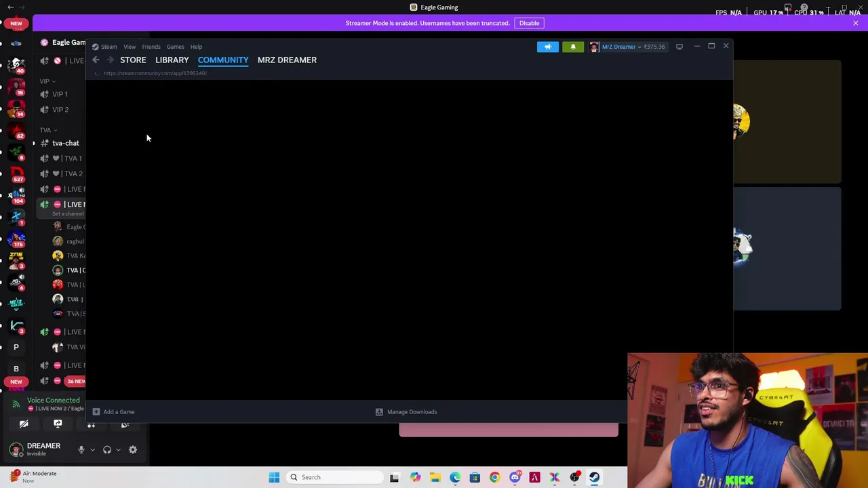Open Microsoft Store from the taskbar
This screenshot has height=488, width=868.
(475, 477)
